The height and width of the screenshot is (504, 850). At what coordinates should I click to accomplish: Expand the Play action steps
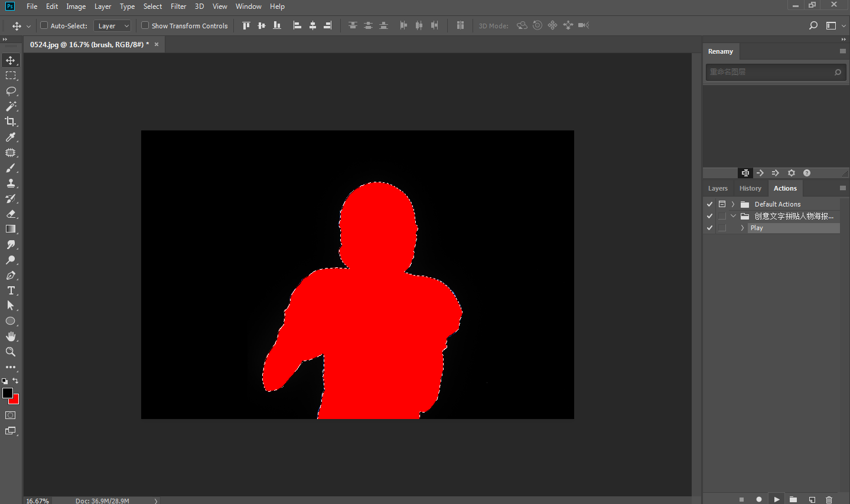point(742,228)
